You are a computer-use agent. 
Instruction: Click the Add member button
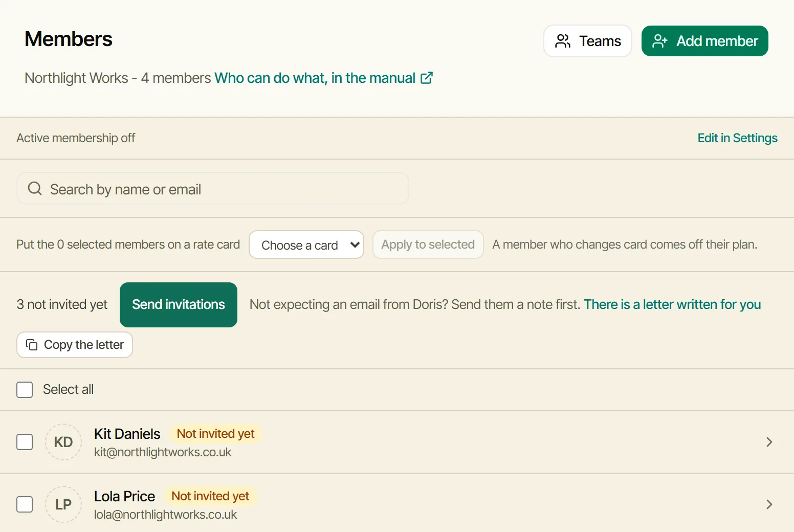(x=705, y=41)
